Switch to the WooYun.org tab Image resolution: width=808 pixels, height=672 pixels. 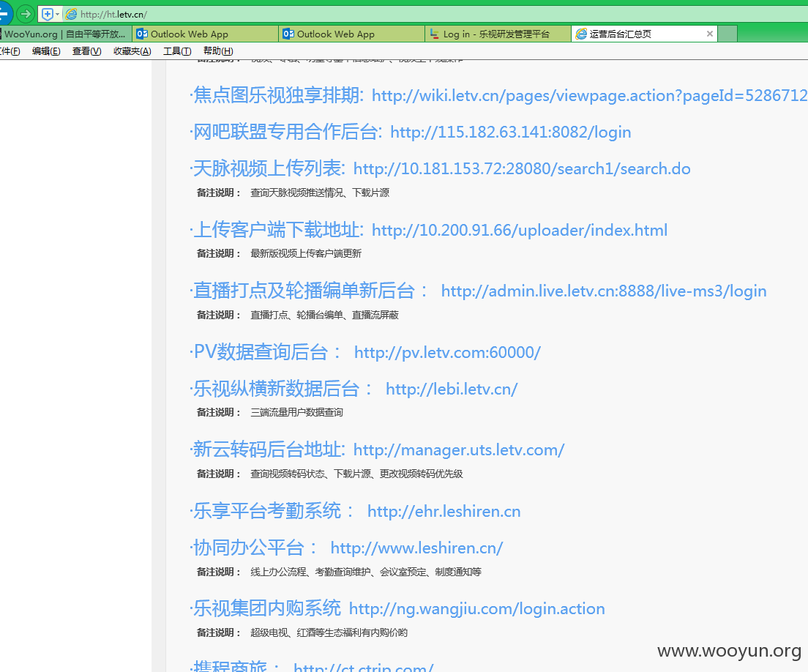click(x=65, y=34)
